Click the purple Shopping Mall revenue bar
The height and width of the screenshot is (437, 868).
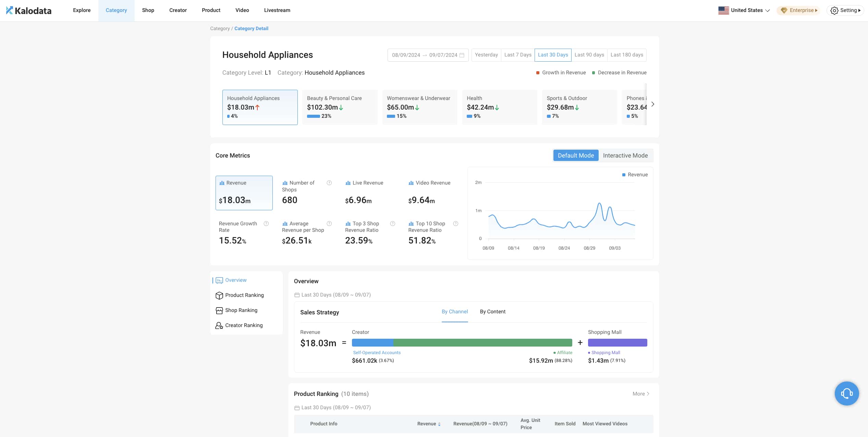pyautogui.click(x=617, y=342)
